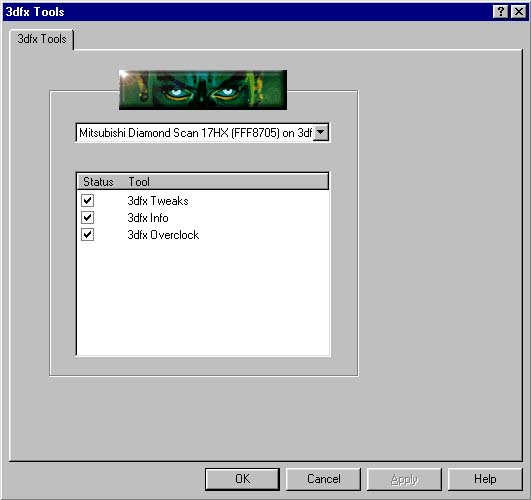Click the Status column header
531x500 pixels.
tap(98, 182)
